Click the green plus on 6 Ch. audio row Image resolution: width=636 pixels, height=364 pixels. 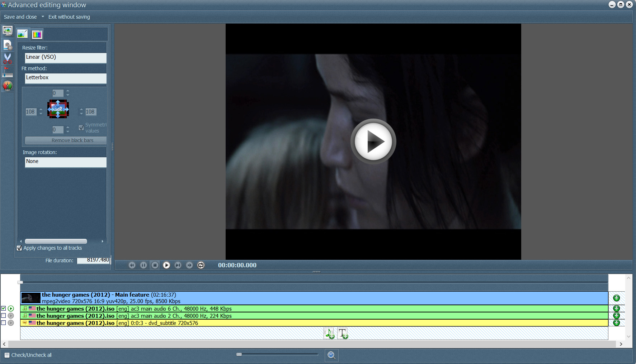[x=616, y=308]
